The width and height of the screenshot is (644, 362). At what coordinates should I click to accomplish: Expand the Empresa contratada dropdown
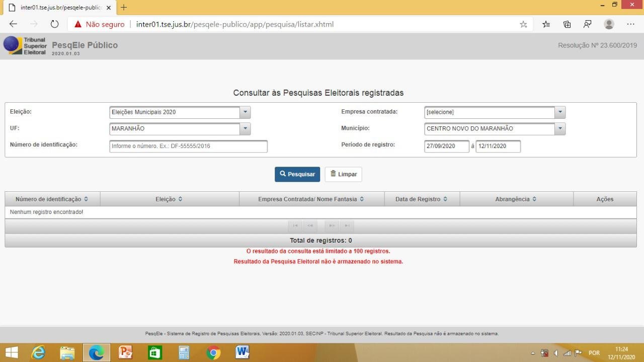click(560, 112)
